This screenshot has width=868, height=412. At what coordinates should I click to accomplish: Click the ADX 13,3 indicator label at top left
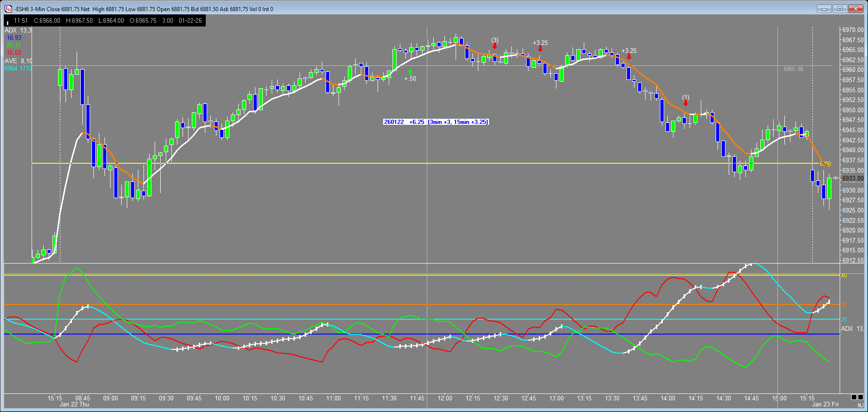[18, 31]
